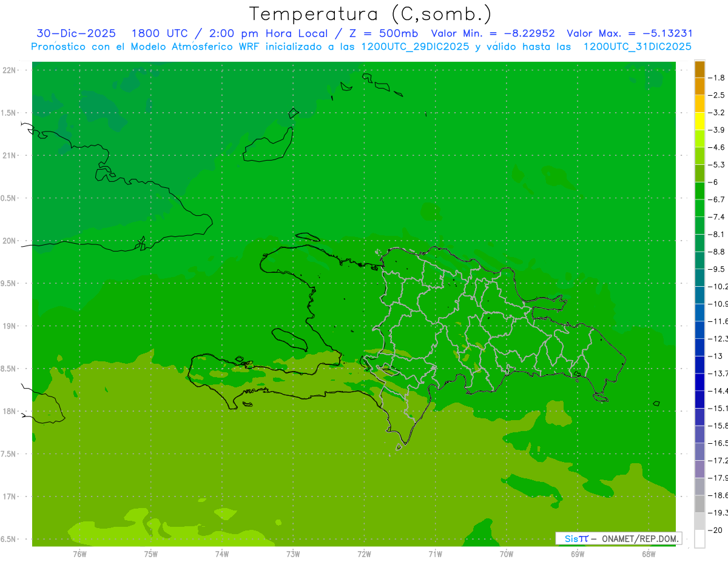Click the -6.7 colorbar tick label
Viewport: 728px width, 562px height.
716,199
